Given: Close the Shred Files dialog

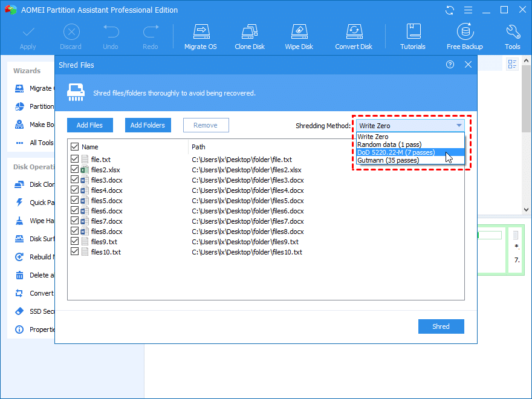Looking at the screenshot, I should [468, 65].
